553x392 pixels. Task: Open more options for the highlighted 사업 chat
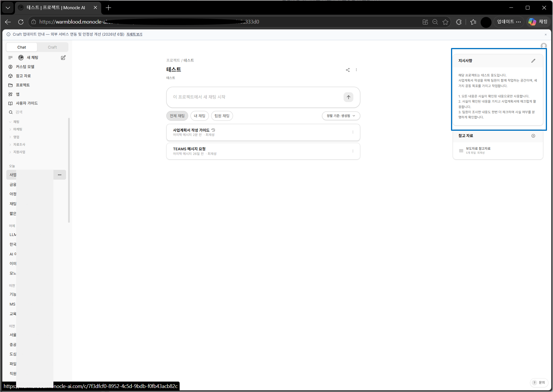(x=59, y=175)
